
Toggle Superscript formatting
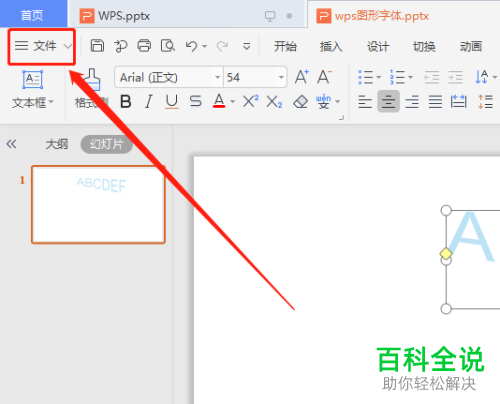(x=251, y=101)
